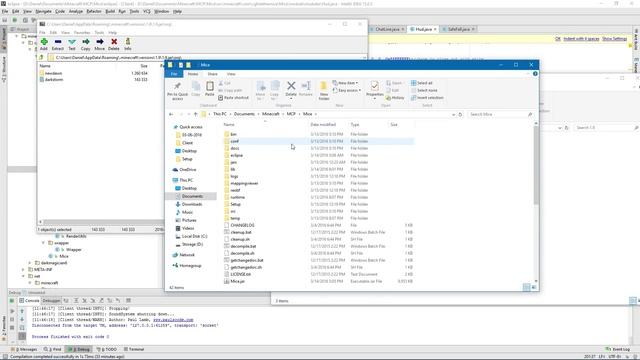
Task: Select the eclipse folder in Explorer
Action: (x=318, y=156)
